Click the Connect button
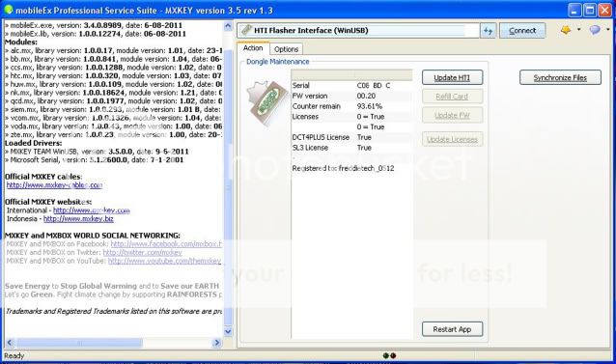The image size is (616, 364). click(x=522, y=31)
